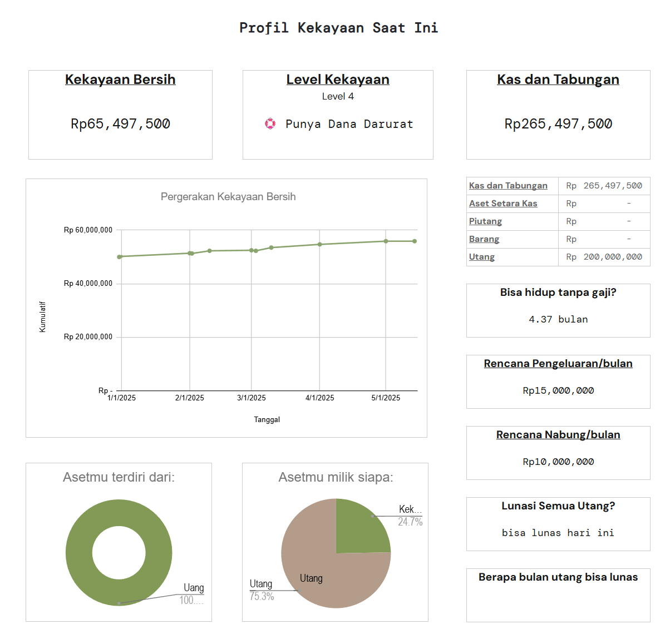Select the Rp10,000,000 savings plan value
The width and height of the screenshot is (670, 644).
pos(558,462)
